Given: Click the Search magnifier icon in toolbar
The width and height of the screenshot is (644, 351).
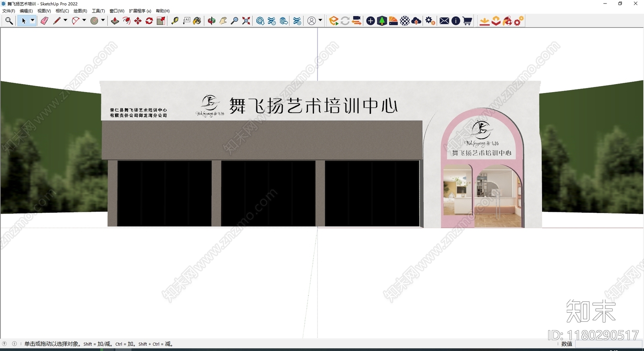Looking at the screenshot, I should pos(9,21).
